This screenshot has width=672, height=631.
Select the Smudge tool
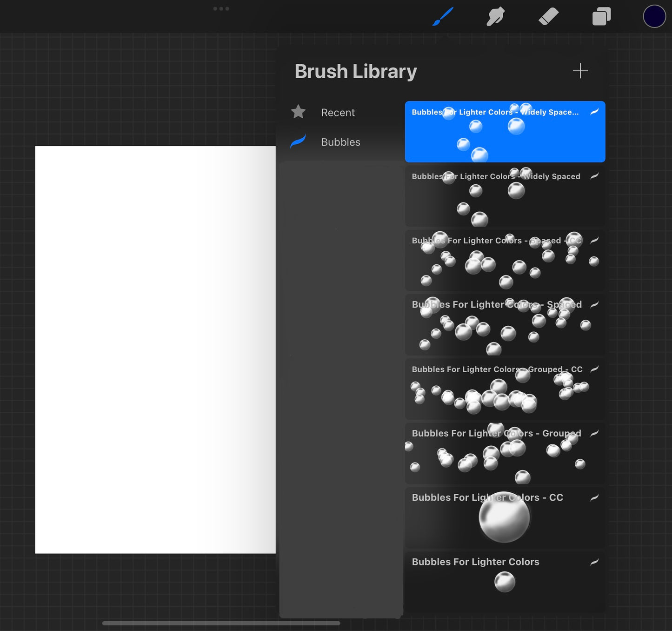(495, 17)
